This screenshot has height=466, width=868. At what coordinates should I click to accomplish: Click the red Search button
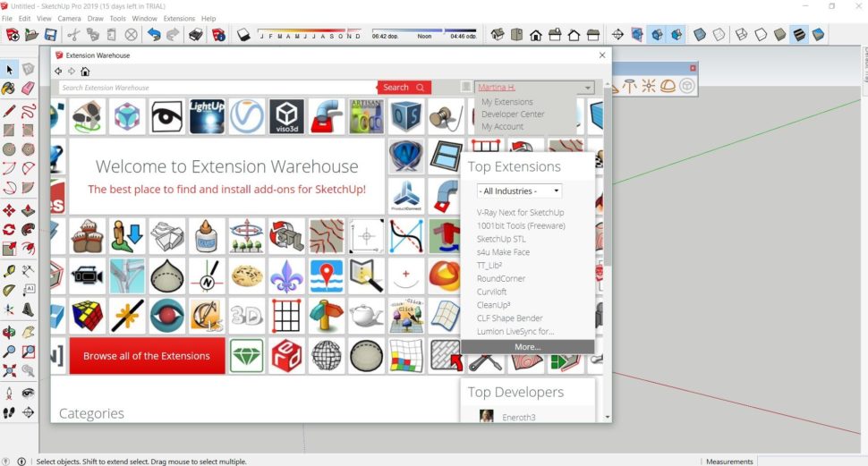click(404, 88)
